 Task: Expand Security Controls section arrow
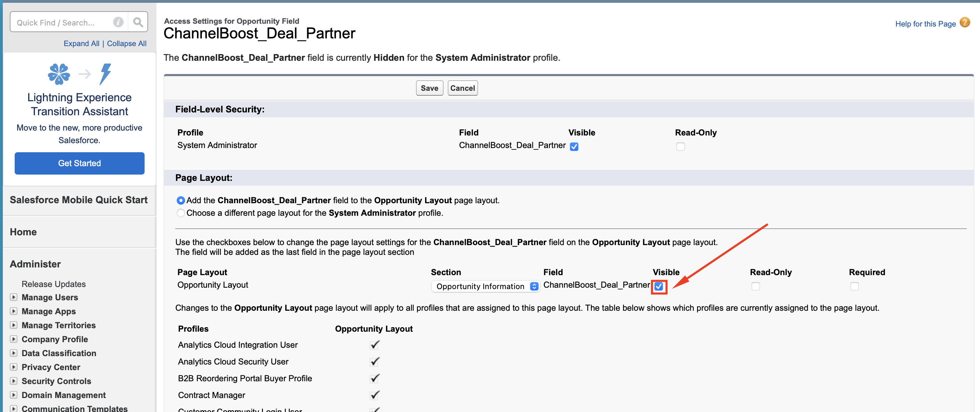[14, 381]
